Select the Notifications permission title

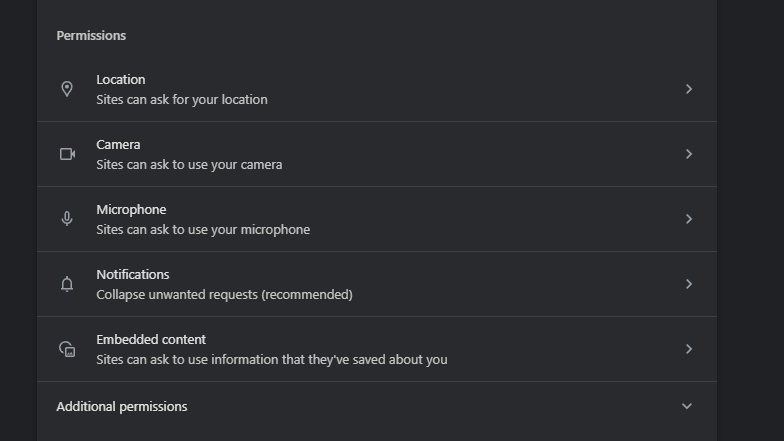click(133, 275)
